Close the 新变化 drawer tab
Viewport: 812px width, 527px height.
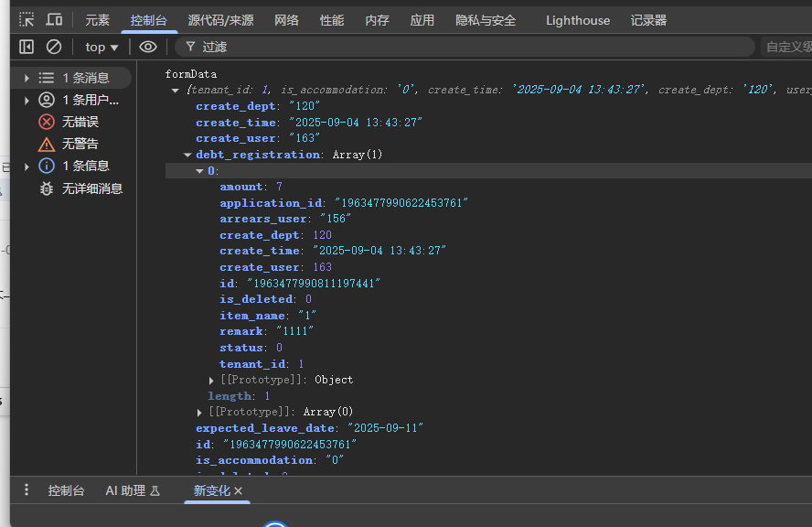(239, 490)
